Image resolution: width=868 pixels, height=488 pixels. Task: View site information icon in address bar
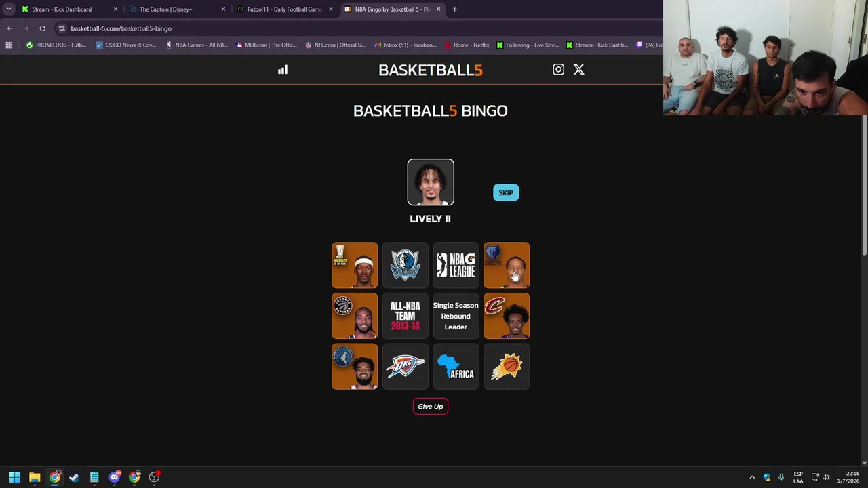tap(62, 28)
